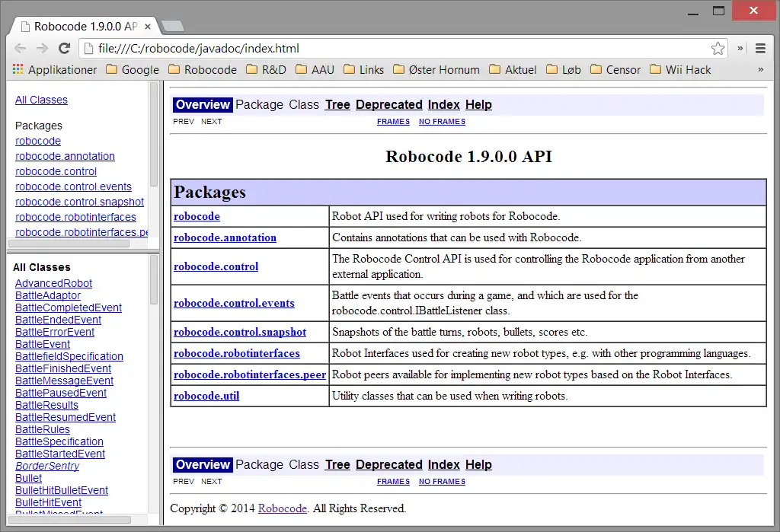Open the Bullet class
This screenshot has width=780, height=532.
click(x=28, y=478)
